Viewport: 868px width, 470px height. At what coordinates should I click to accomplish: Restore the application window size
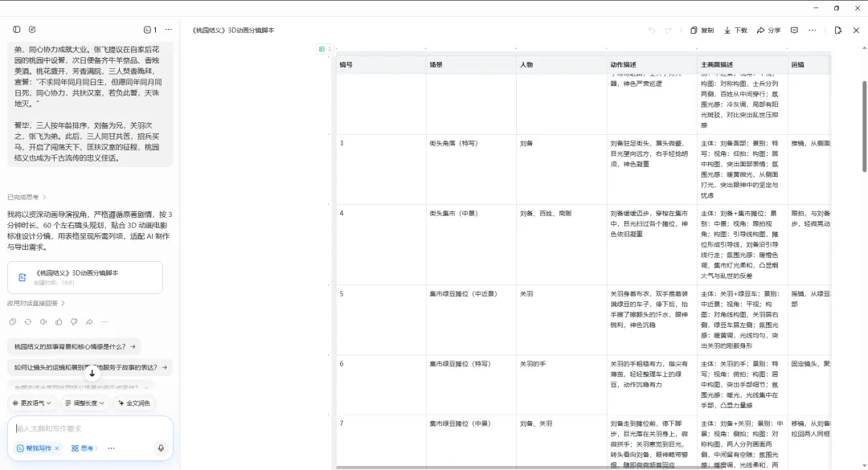coord(837,8)
